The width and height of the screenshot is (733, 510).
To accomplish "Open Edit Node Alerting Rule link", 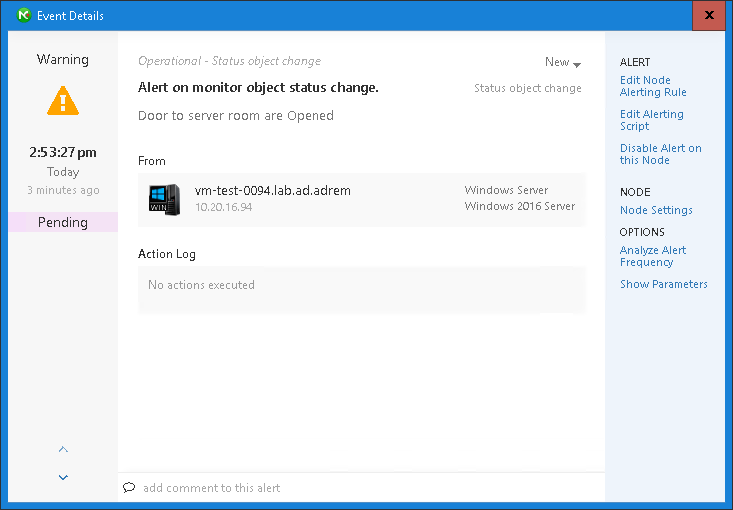I will [652, 86].
